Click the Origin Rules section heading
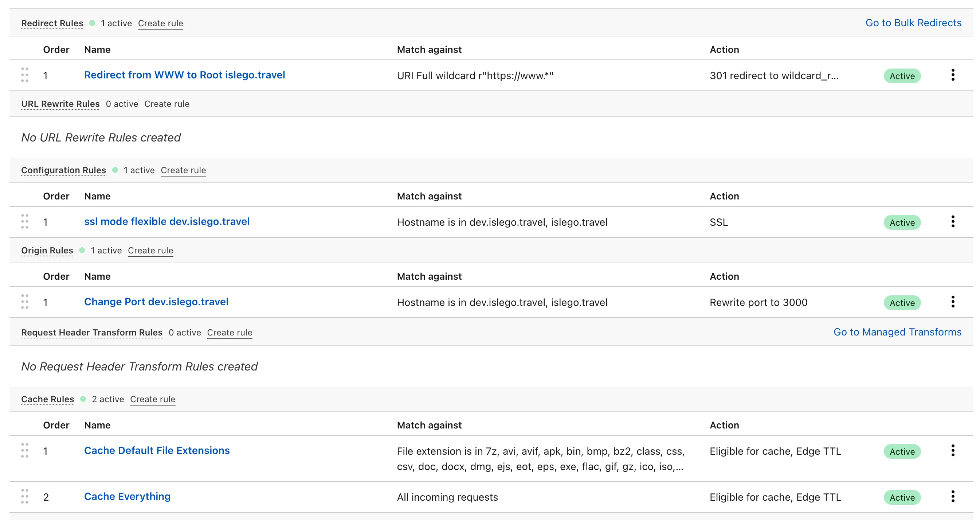This screenshot has height=520, width=980. click(47, 251)
